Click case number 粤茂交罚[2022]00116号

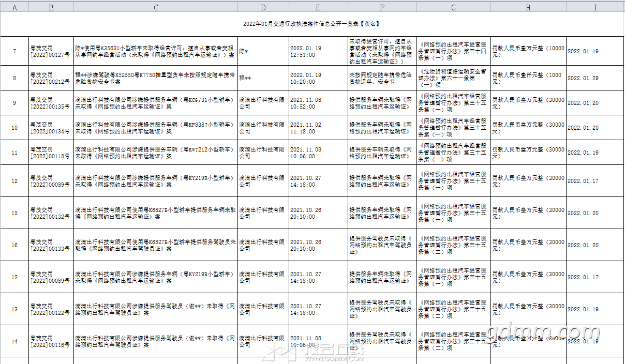click(51, 341)
